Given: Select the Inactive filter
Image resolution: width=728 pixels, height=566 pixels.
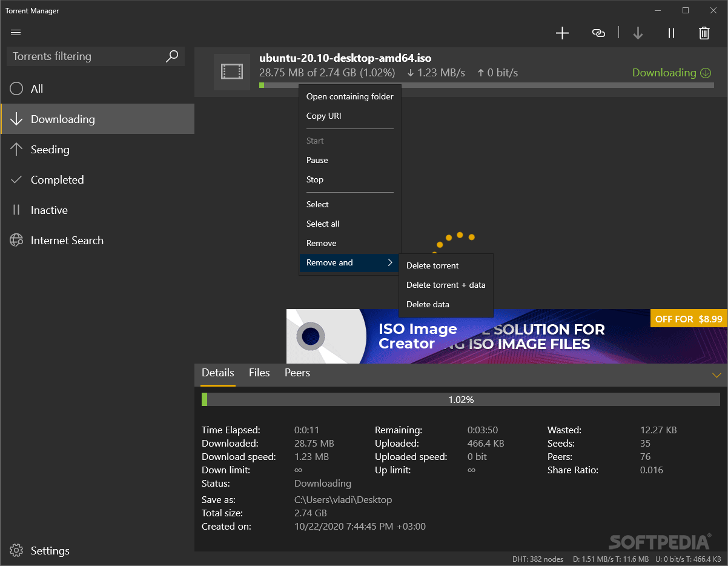Looking at the screenshot, I should click(x=98, y=210).
